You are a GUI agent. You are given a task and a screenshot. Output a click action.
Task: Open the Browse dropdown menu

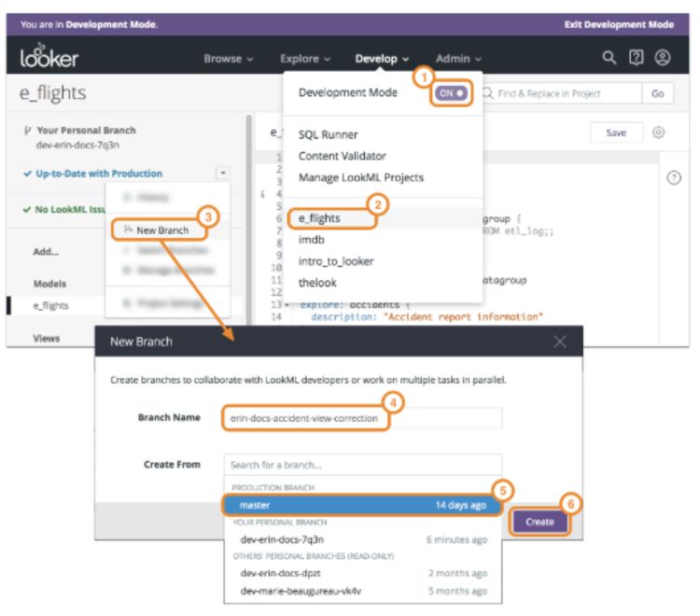click(x=228, y=59)
